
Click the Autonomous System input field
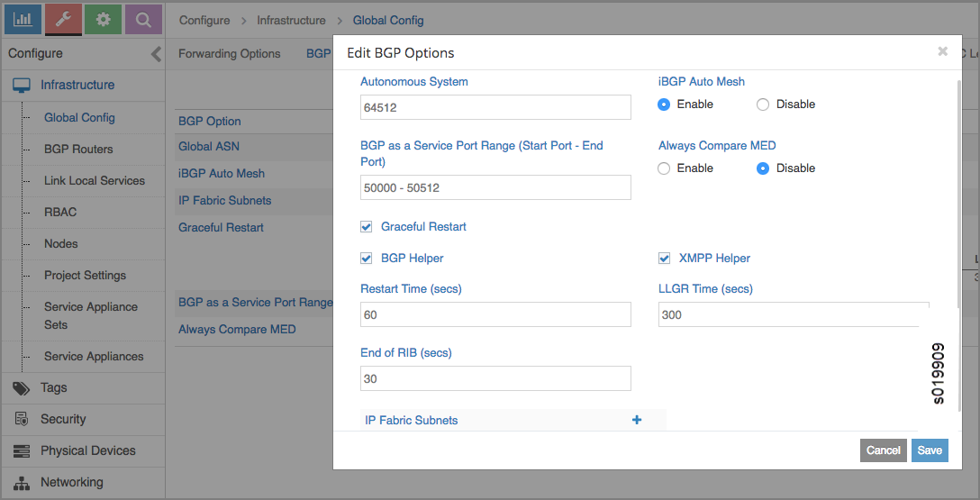point(495,107)
